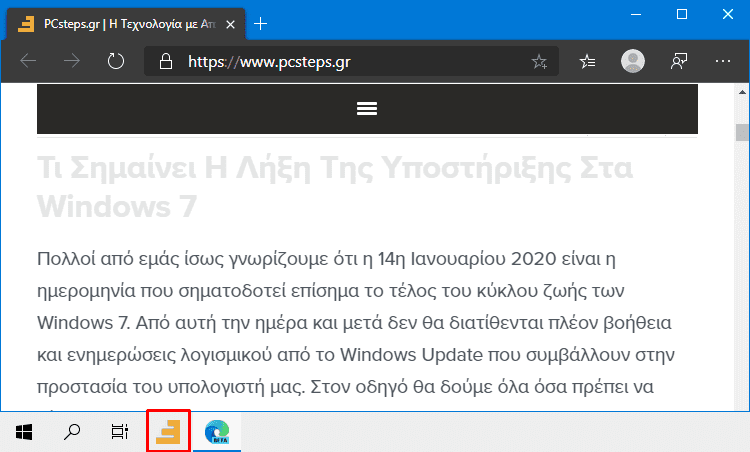Click article paragraph text beginning Πολλοί από εμάς
Image resolution: width=750 pixels, height=452 pixels.
click(356, 323)
